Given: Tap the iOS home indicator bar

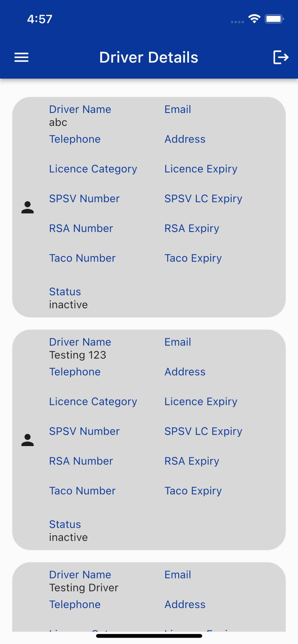Looking at the screenshot, I should point(149,636).
